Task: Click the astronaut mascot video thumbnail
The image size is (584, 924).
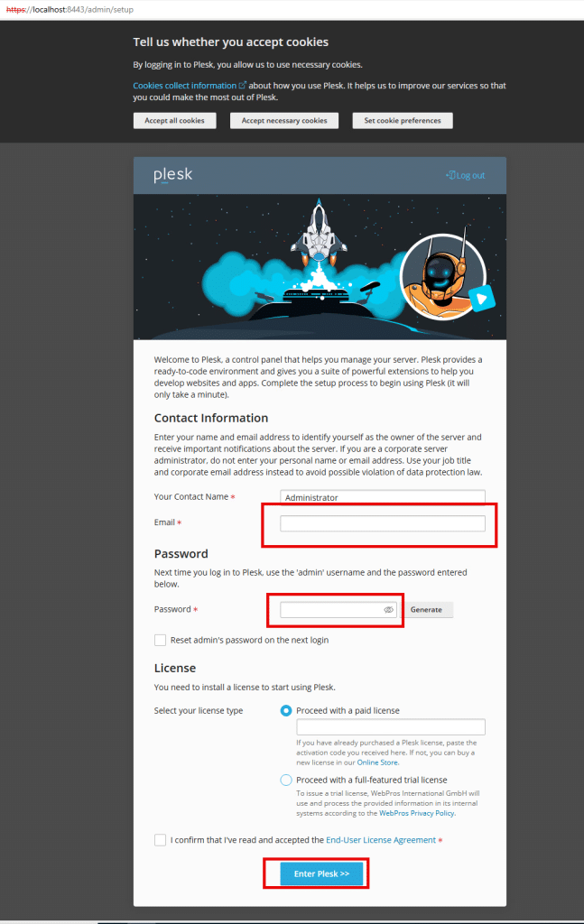Action: (x=443, y=278)
